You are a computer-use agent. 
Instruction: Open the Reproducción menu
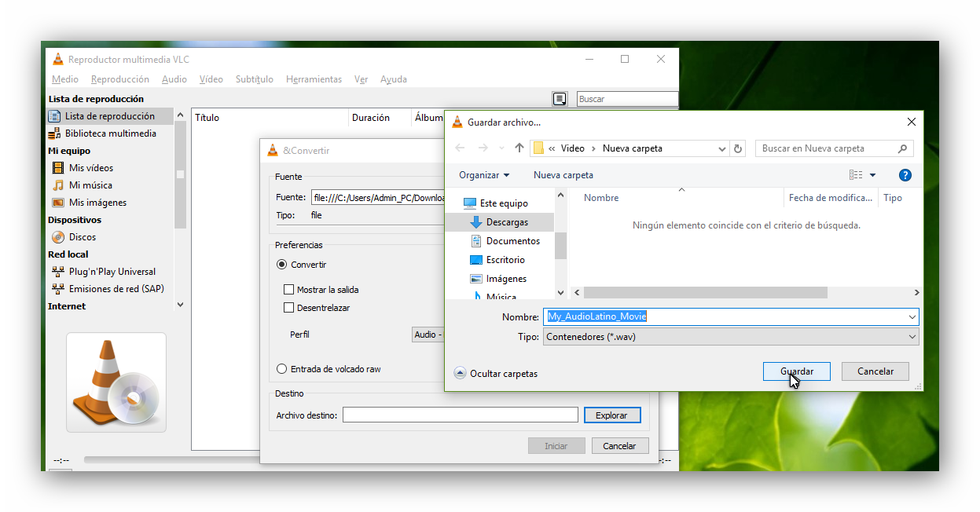tap(120, 79)
